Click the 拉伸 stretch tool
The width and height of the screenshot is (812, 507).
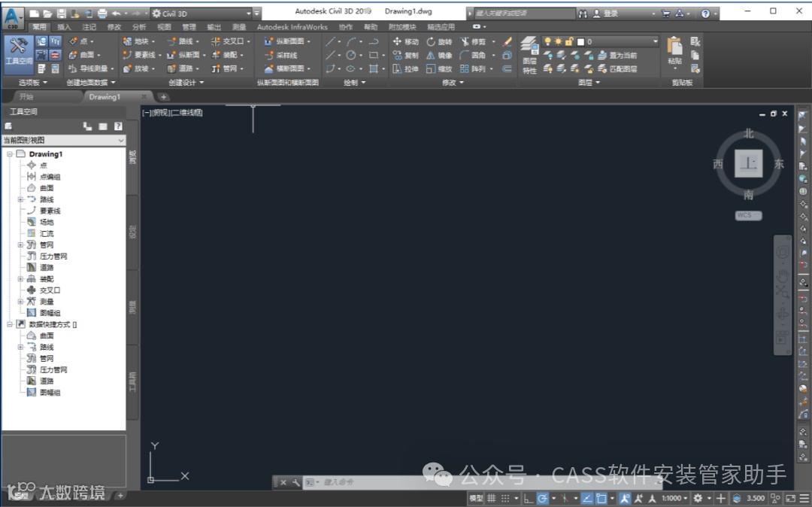pos(405,68)
